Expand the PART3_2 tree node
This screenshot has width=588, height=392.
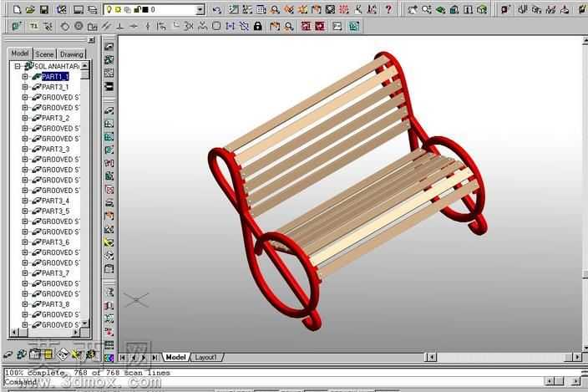pos(25,118)
